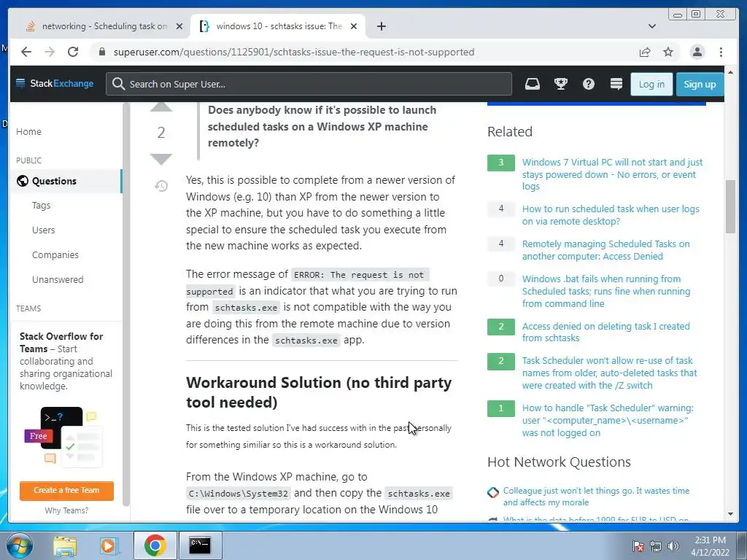The height and width of the screenshot is (560, 747).
Task: Open 'How to handle Task Scheduler warning' link
Action: (x=608, y=420)
